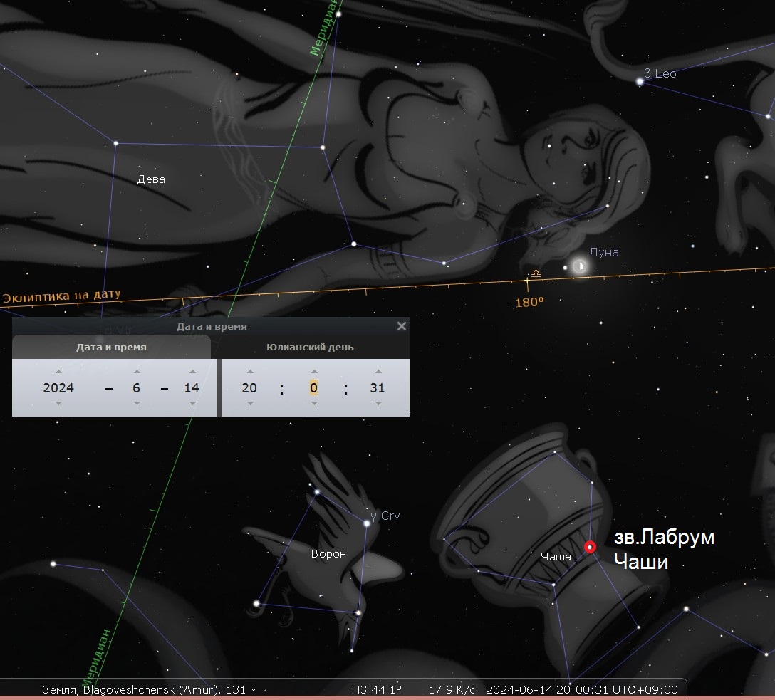Click the Чаша constellation label
The width and height of the screenshot is (775, 700).
click(x=556, y=557)
